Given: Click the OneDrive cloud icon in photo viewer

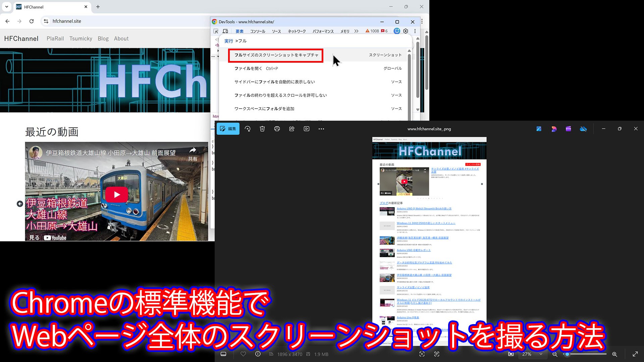Looking at the screenshot, I should (x=583, y=129).
